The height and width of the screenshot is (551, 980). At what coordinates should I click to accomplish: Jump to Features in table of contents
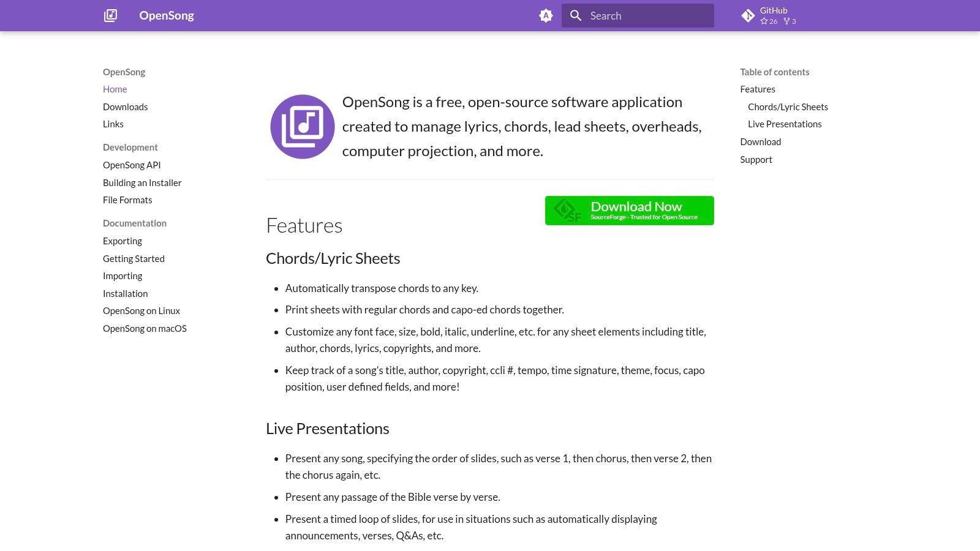pos(758,89)
